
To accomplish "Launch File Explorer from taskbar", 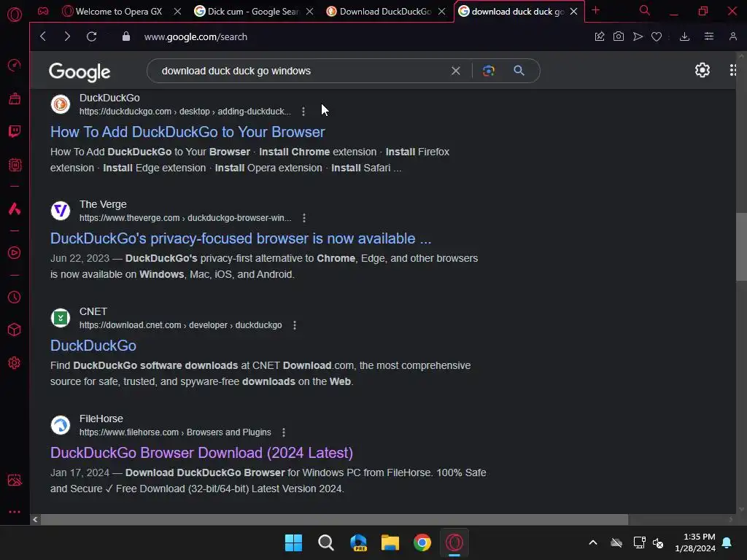I will pyautogui.click(x=390, y=542).
